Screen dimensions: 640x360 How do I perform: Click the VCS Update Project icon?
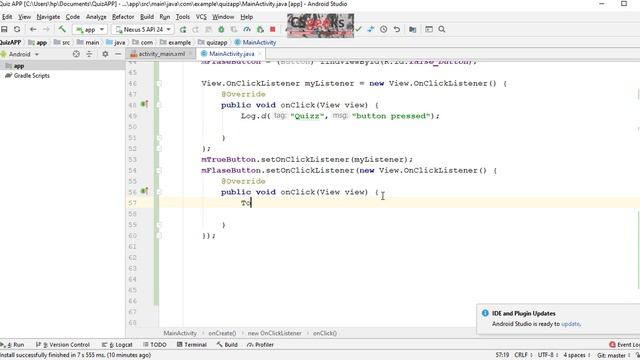[371, 29]
